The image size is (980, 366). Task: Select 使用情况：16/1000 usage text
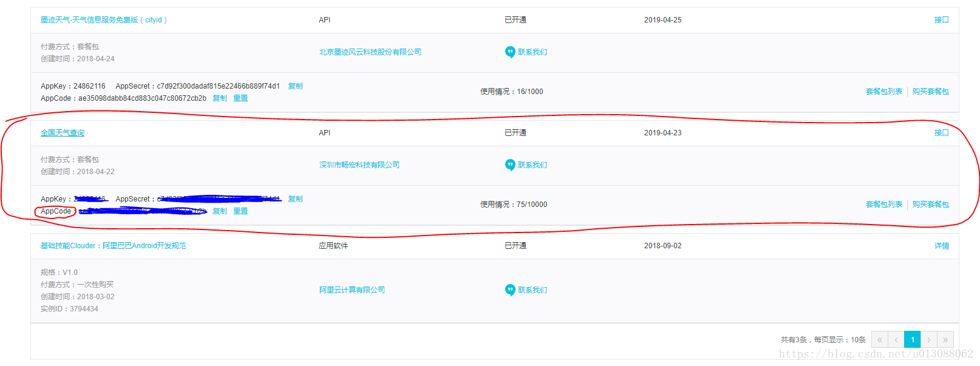point(512,92)
